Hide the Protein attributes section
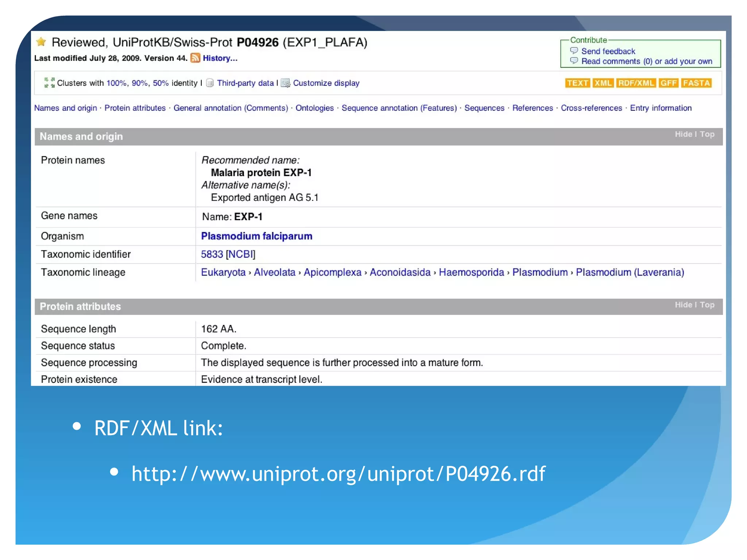The height and width of the screenshot is (560, 747). pyautogui.click(x=683, y=305)
